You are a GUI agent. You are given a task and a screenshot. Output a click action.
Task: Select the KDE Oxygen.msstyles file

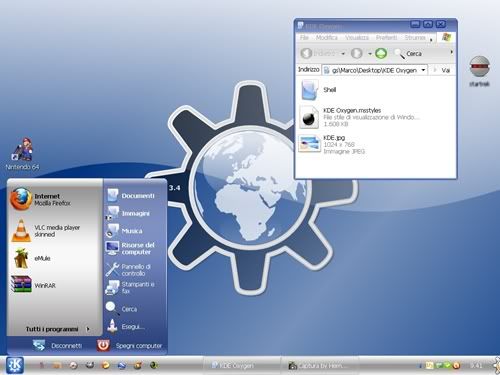359,117
